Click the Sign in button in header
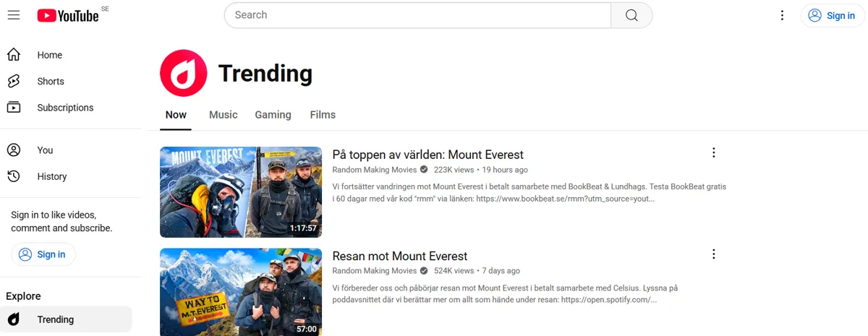Viewport: 868px width, 336px height. pos(832,15)
